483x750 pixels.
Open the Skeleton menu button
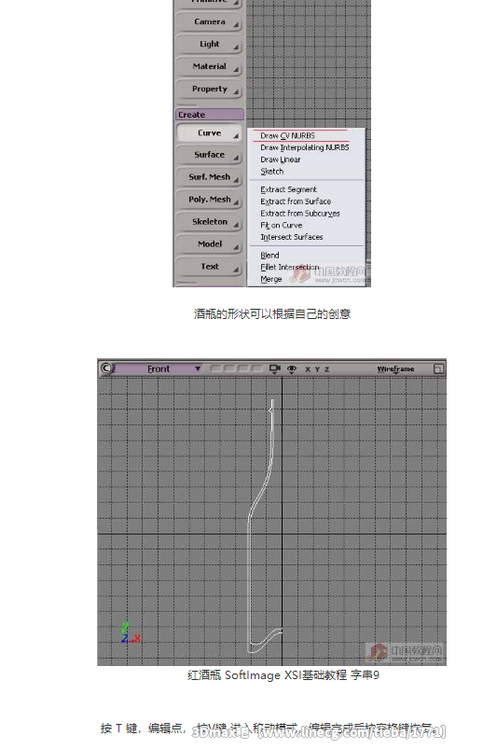pos(209,222)
